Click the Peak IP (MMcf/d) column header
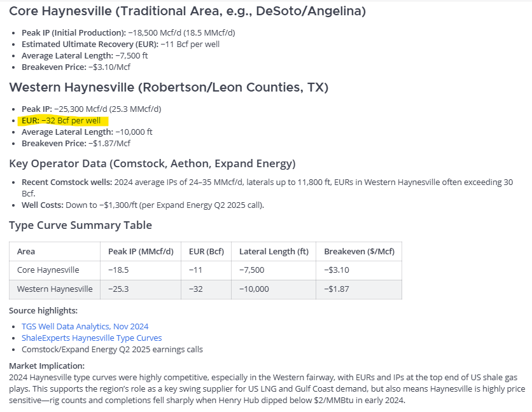 (141, 252)
